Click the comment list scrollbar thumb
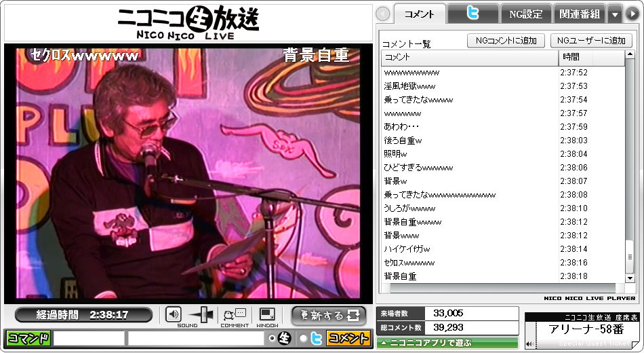The width and height of the screenshot is (644, 353). click(630, 257)
